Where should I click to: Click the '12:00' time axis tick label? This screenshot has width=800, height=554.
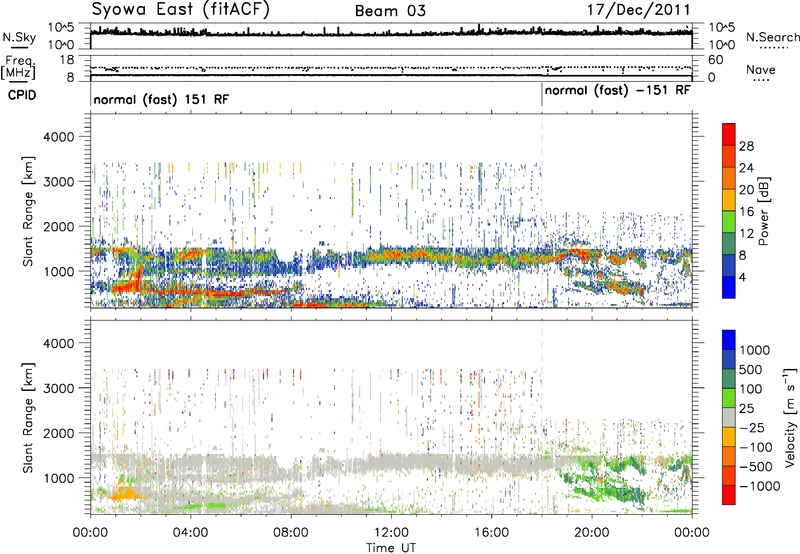point(391,532)
